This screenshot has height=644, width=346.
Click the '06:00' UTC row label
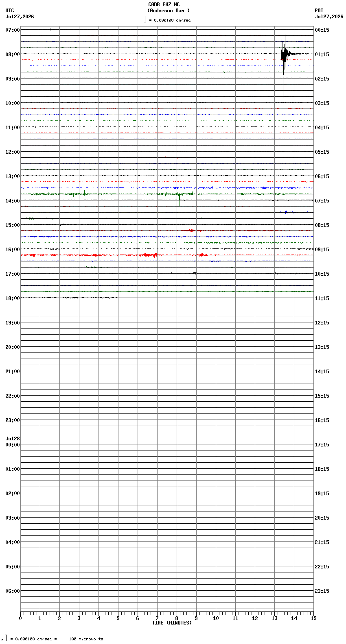point(13,591)
